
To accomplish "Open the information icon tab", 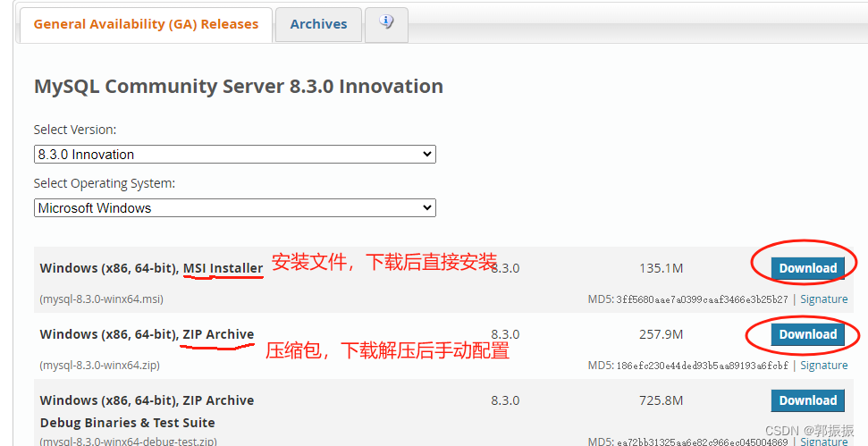I will [386, 24].
